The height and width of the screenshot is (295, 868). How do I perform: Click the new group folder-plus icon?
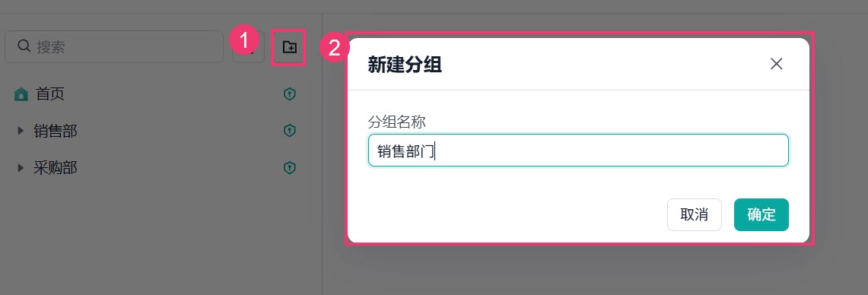coord(289,48)
